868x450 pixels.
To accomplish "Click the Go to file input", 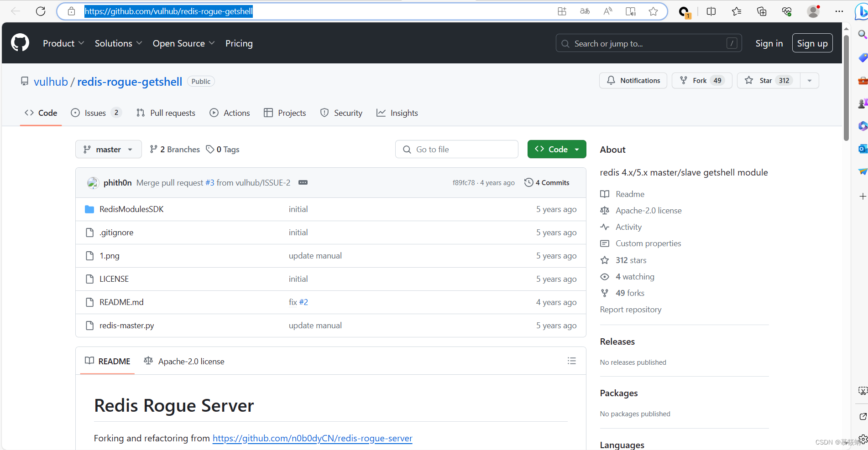I will (457, 150).
